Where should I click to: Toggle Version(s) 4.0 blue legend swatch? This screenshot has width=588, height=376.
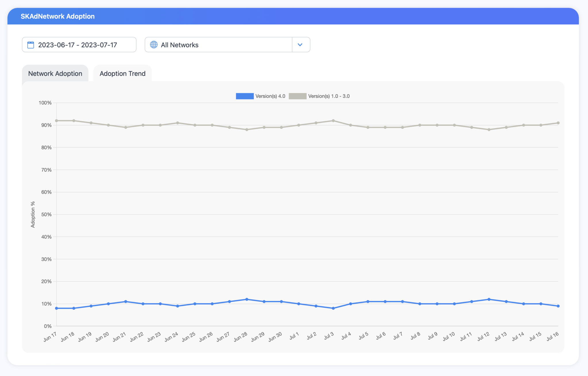pos(245,96)
